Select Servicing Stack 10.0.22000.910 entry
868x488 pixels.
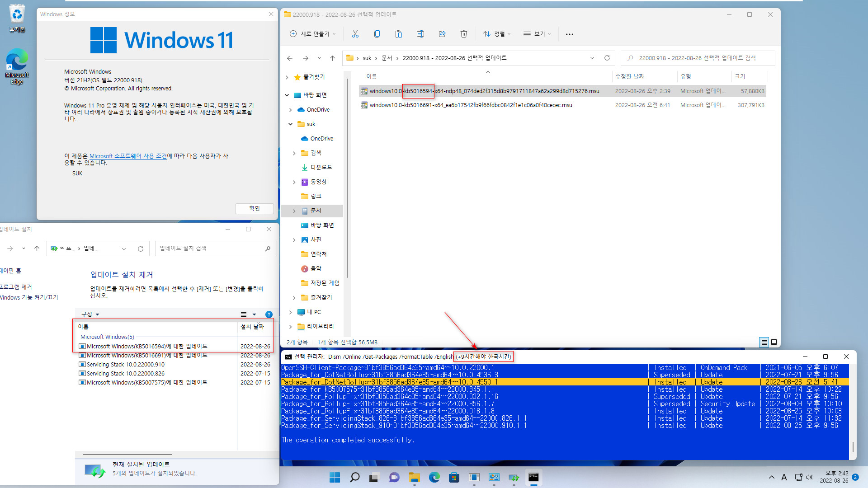tap(175, 365)
